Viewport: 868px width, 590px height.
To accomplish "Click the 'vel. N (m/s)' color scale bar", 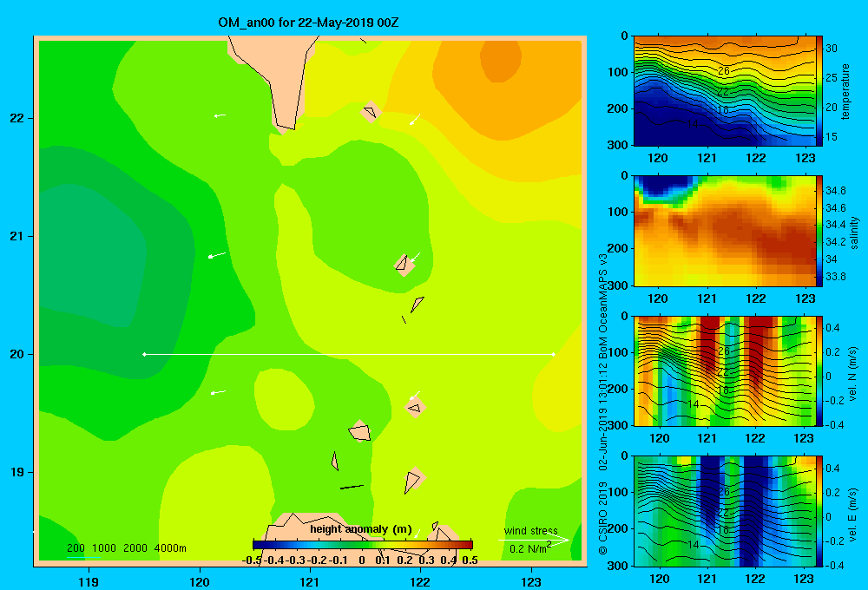I will click(819, 370).
